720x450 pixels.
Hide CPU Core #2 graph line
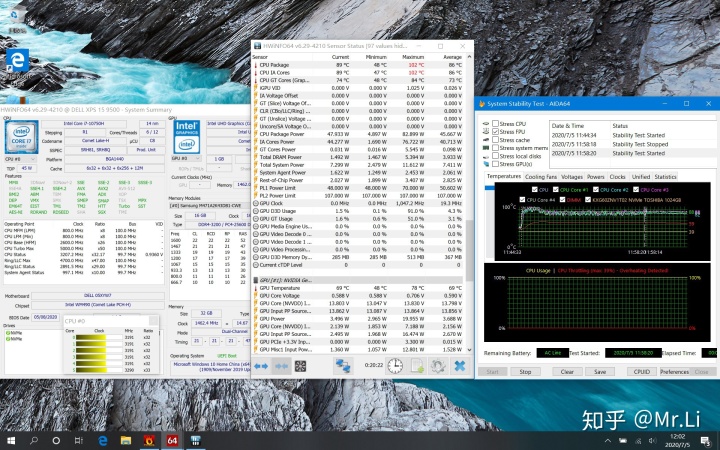(596, 190)
